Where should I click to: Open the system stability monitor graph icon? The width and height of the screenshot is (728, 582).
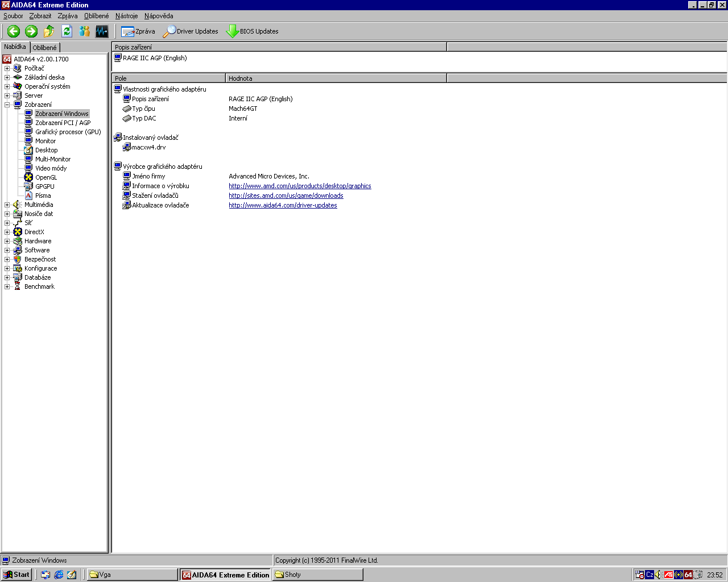click(102, 31)
